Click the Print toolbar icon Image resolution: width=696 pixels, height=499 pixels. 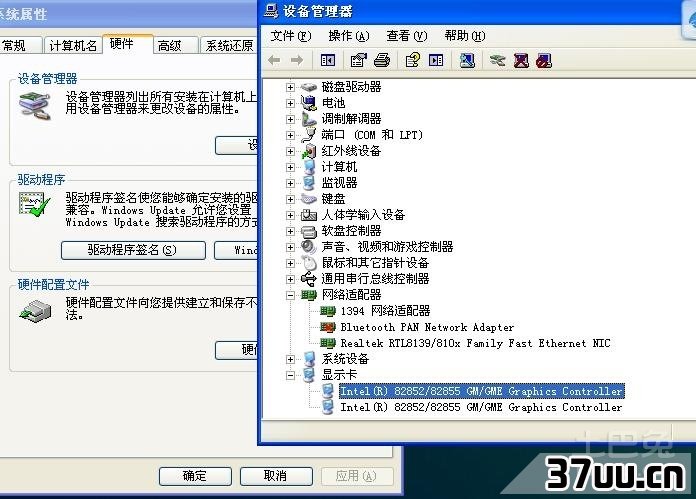pos(382,60)
